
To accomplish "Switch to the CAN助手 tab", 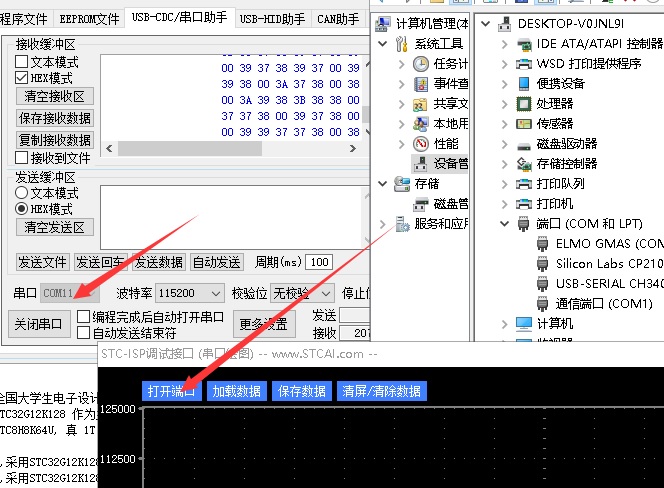I will coord(338,19).
